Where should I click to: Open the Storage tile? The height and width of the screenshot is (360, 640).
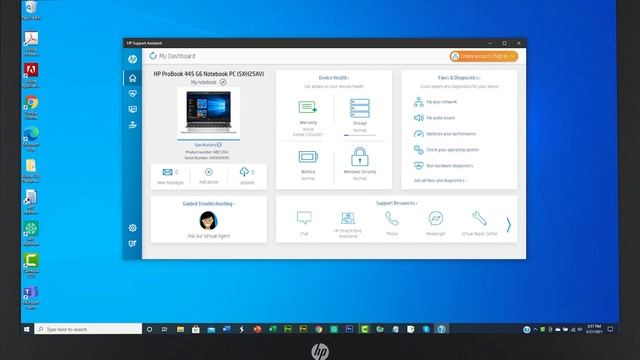click(360, 117)
